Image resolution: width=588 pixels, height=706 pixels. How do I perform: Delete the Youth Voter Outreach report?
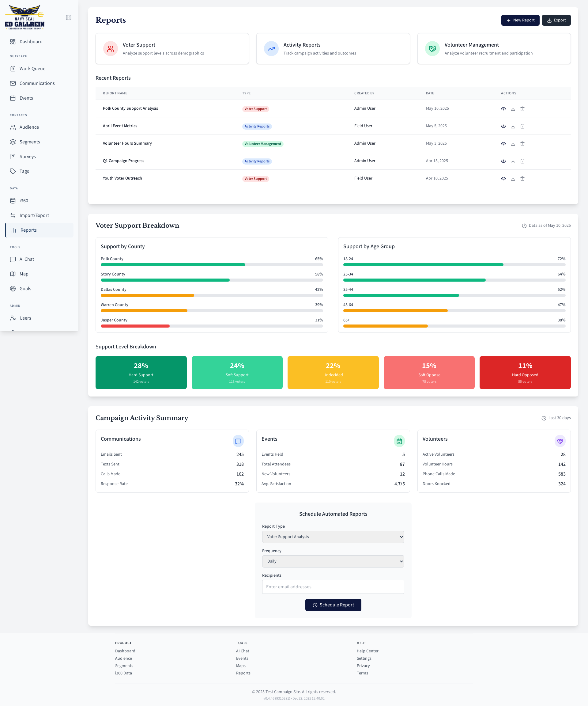click(522, 179)
